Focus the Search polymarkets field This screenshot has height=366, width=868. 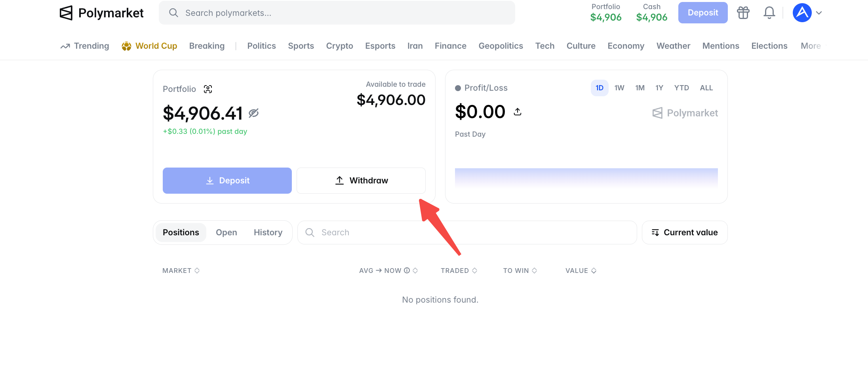pos(337,13)
